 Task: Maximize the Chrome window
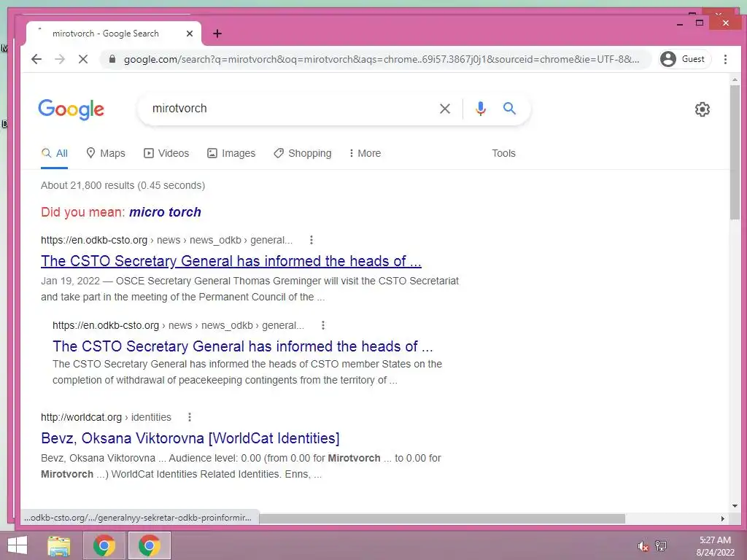(x=700, y=23)
